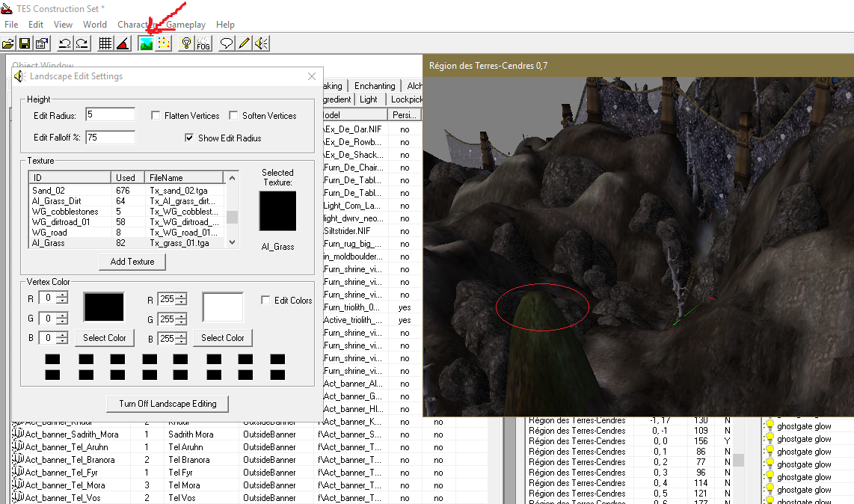Viewport: 854px width, 504px height.
Task: Click the Landscape Edit Settings dialog title icon
Action: 19,76
